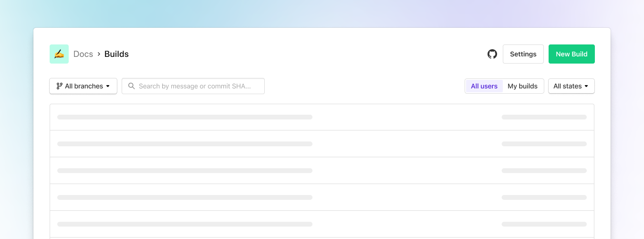Image resolution: width=644 pixels, height=239 pixels.
Task: Click the Builds breadcrumb title
Action: [116, 54]
